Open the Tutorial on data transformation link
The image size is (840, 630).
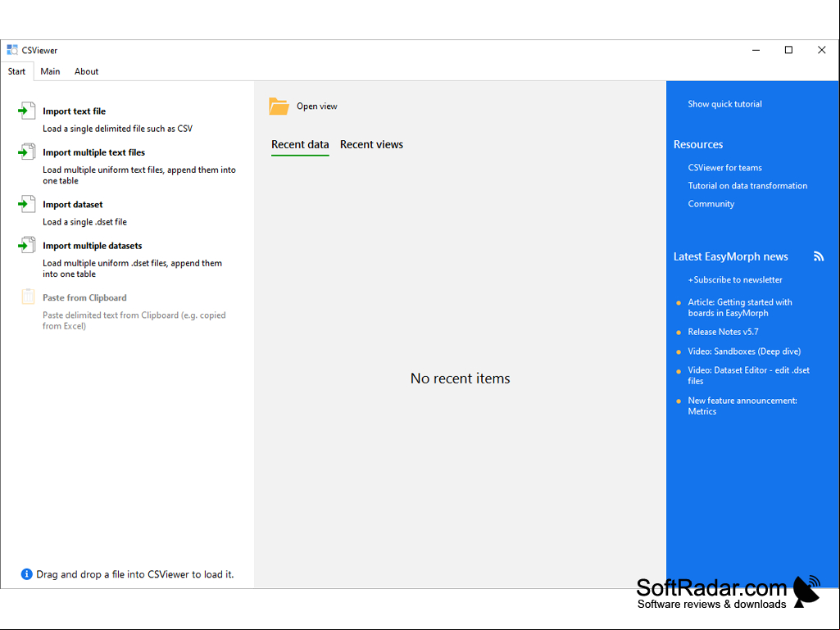(x=747, y=186)
